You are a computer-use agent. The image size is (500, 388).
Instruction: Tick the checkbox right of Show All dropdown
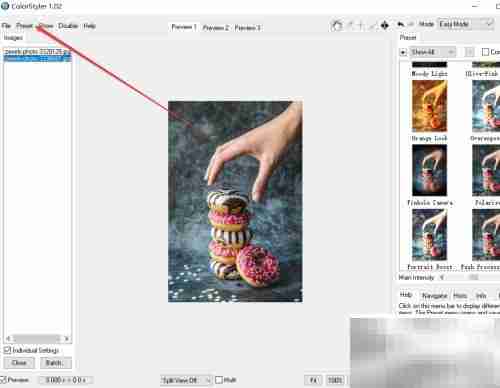pyautogui.click(x=485, y=52)
